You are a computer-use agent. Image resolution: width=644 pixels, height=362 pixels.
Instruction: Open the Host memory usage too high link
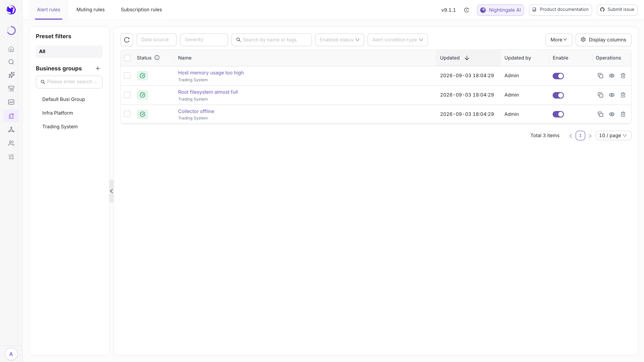(211, 73)
